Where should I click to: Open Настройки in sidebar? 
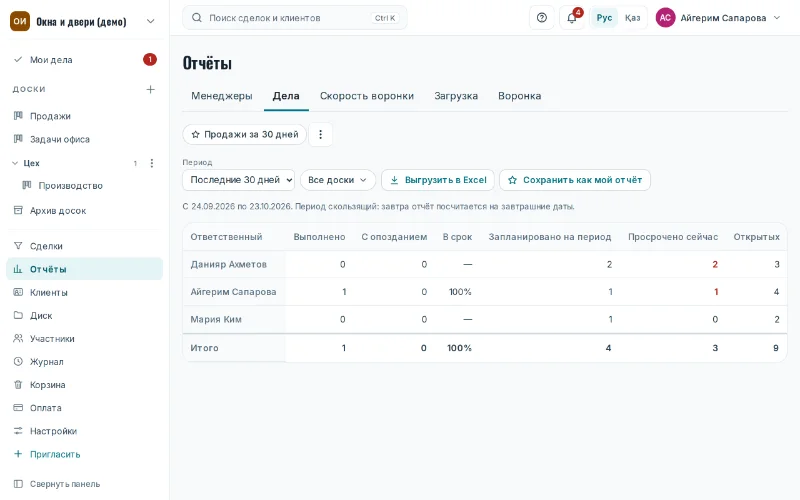pos(85,431)
